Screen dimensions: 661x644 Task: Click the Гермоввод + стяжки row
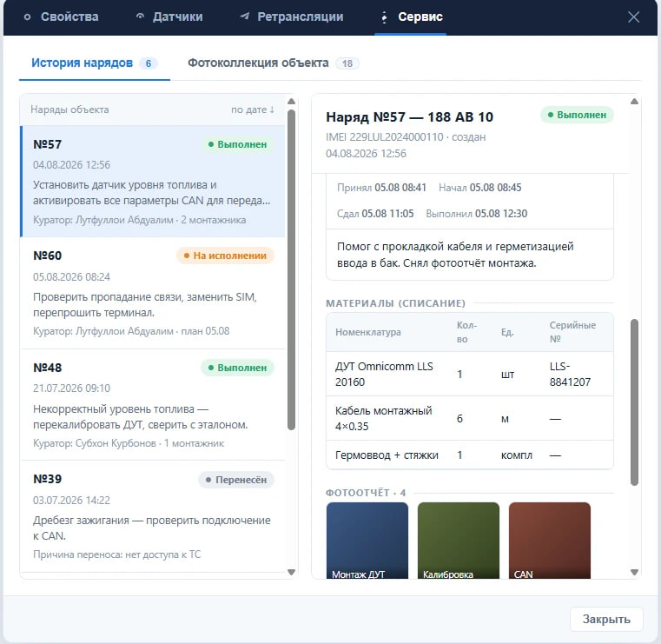point(470,455)
